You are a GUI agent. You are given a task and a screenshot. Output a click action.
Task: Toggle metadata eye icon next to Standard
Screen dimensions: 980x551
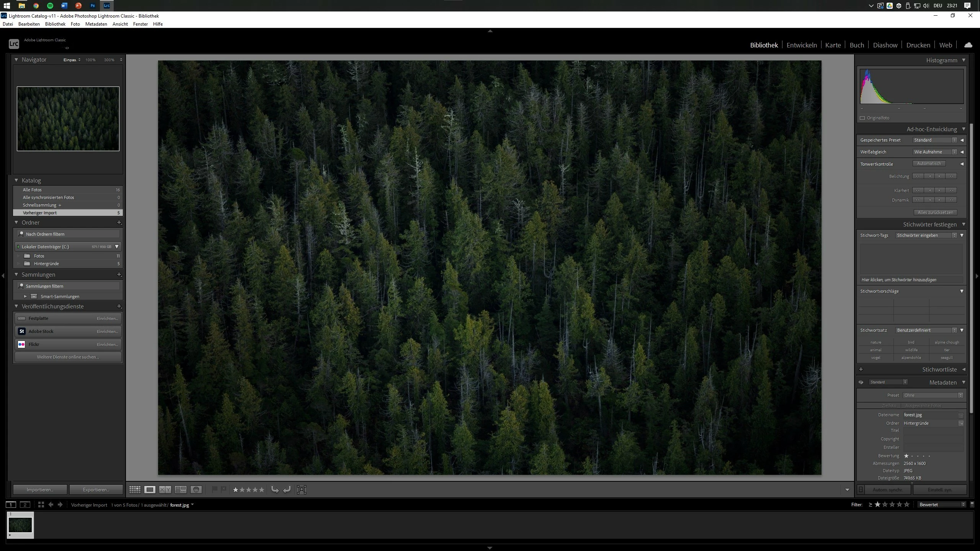pos(861,382)
